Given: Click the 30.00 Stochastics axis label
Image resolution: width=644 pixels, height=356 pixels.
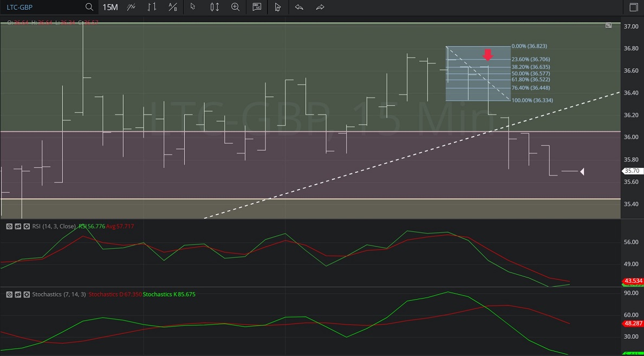Looking at the screenshot, I should [x=631, y=336].
